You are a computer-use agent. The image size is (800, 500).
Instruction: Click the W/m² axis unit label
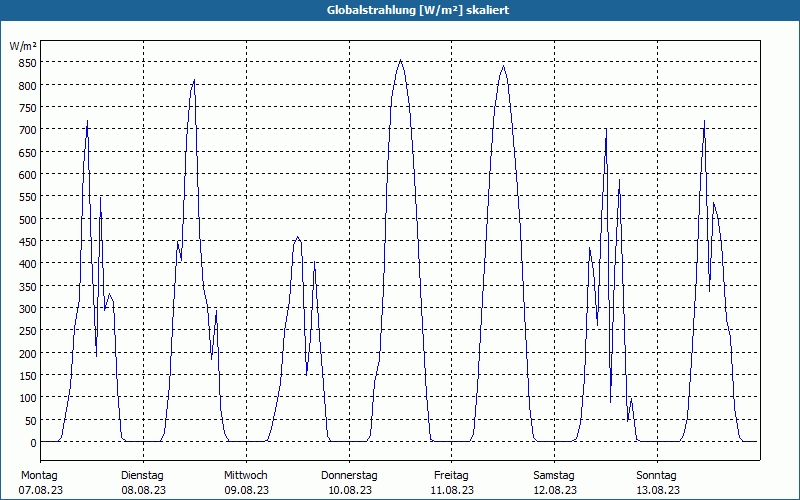[x=23, y=46]
